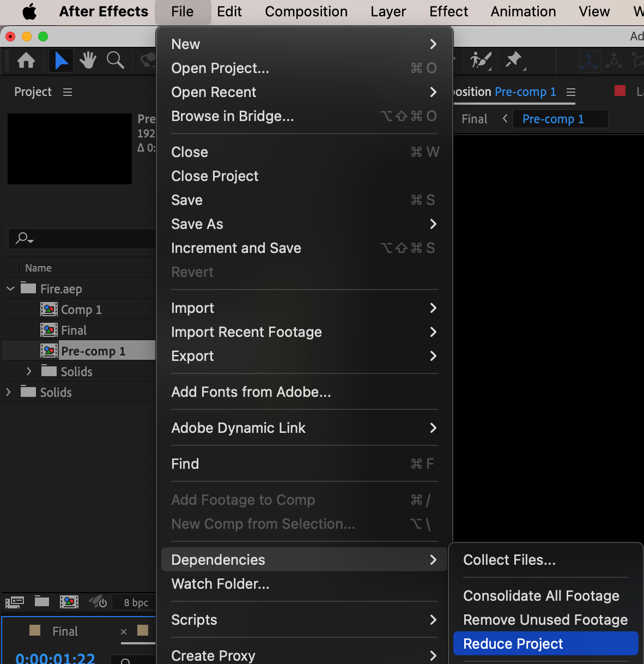
Task: Click the project search magnifier icon
Action: (24, 238)
